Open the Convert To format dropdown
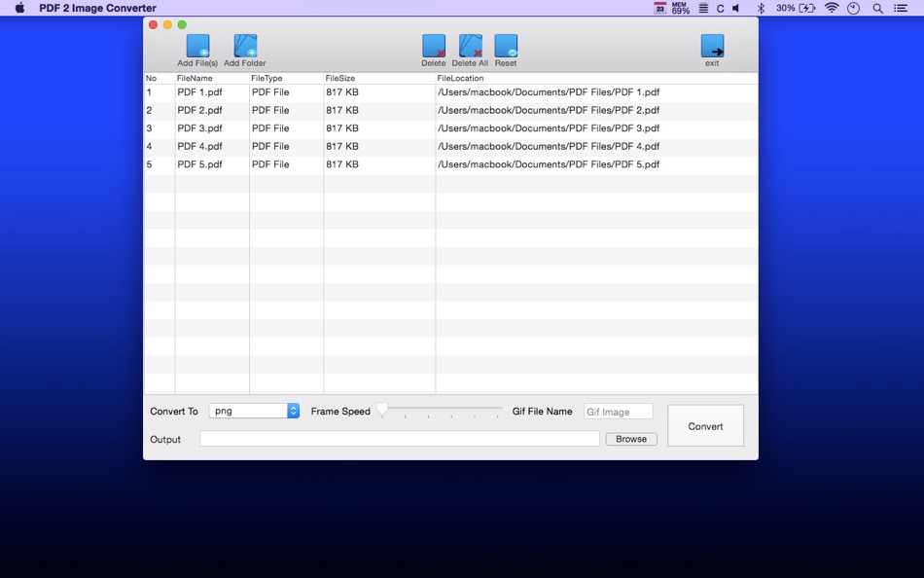The height and width of the screenshot is (578, 924). pos(254,411)
